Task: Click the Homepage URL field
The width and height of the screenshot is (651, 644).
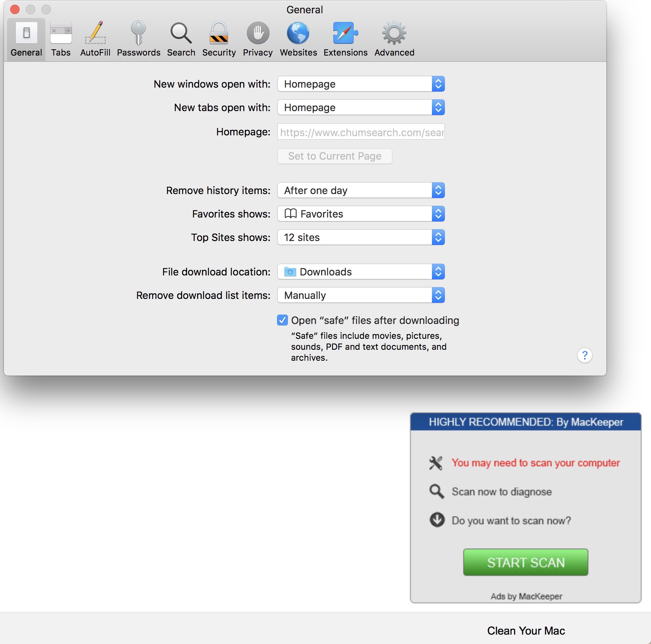Action: (361, 132)
